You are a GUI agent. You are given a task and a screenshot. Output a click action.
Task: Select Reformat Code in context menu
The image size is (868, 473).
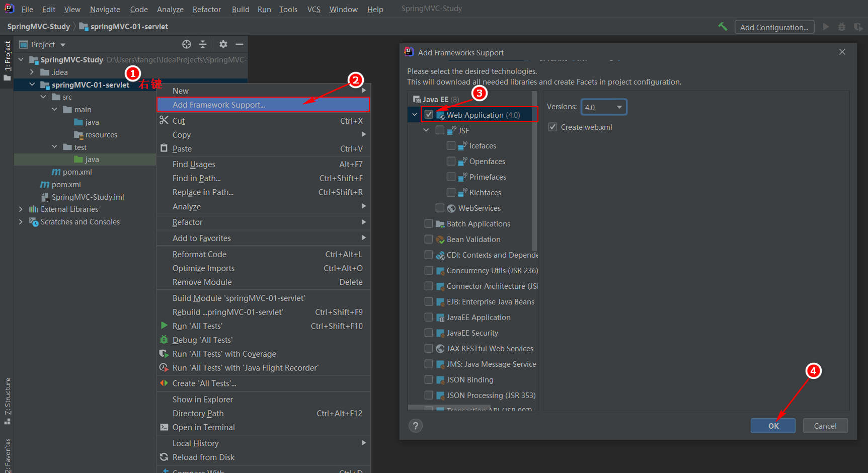(x=264, y=254)
